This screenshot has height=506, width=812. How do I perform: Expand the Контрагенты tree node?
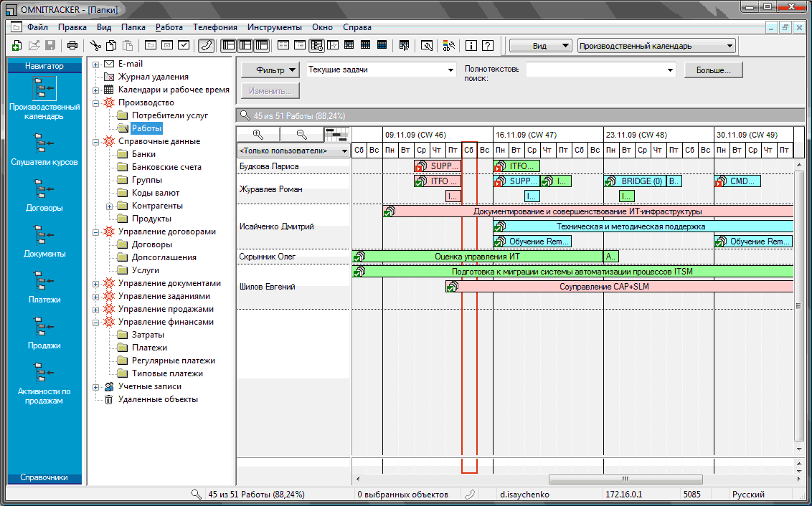tap(109, 206)
